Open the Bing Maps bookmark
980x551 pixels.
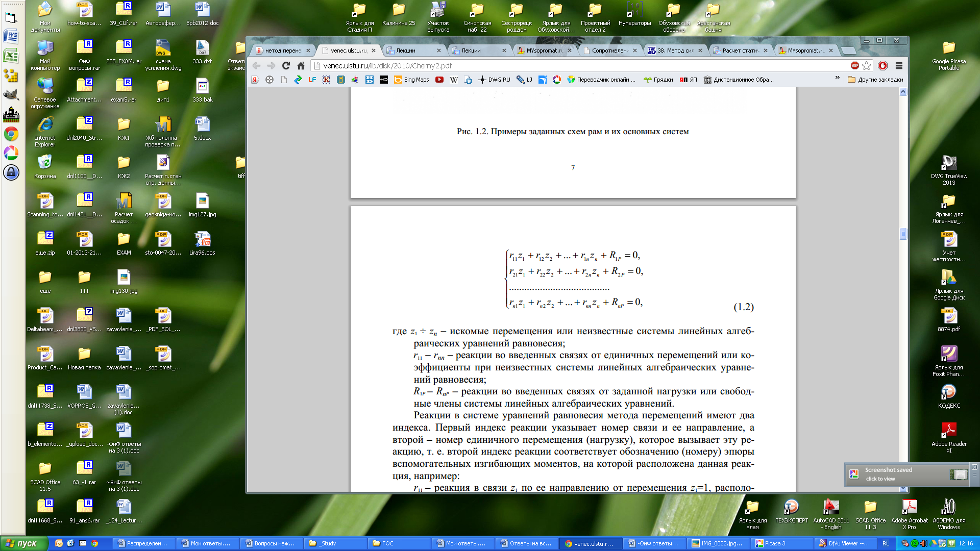tap(411, 80)
